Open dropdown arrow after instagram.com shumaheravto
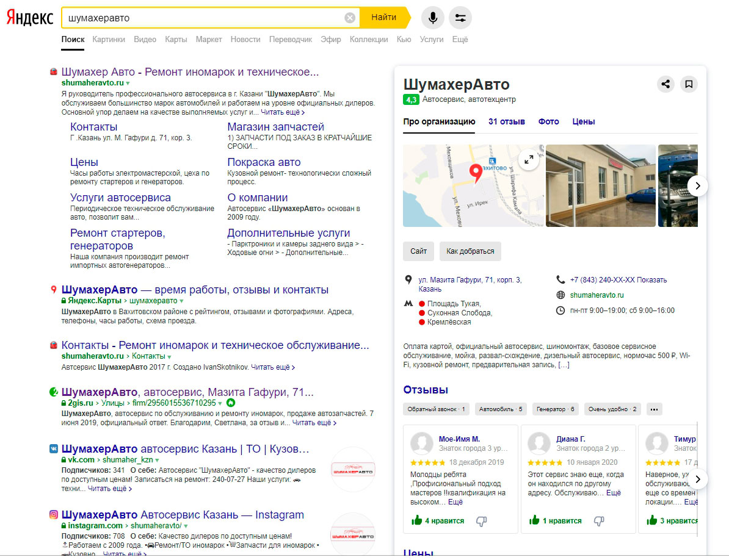Image resolution: width=729 pixels, height=560 pixels. (186, 526)
